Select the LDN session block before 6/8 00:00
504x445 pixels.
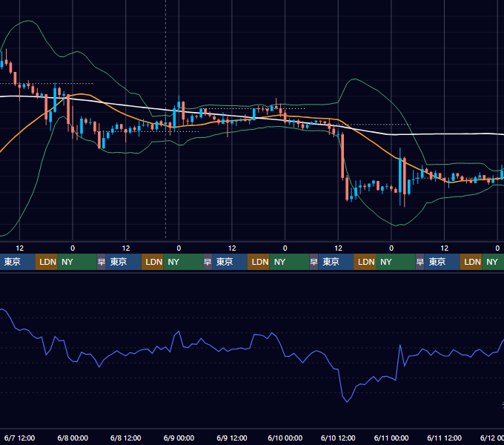[x=46, y=262]
